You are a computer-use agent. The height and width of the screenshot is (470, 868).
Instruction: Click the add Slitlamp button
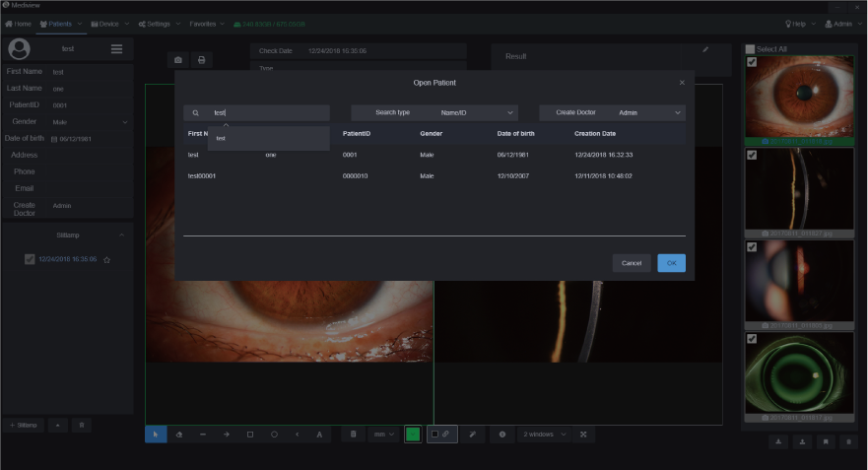click(x=24, y=425)
